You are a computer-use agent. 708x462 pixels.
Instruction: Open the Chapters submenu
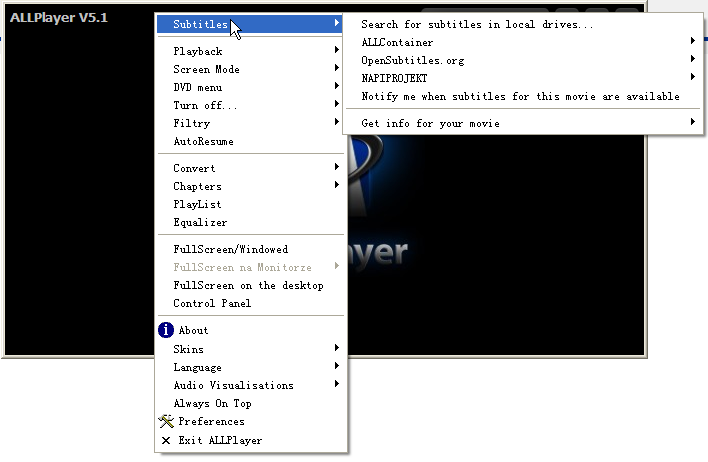[251, 186]
